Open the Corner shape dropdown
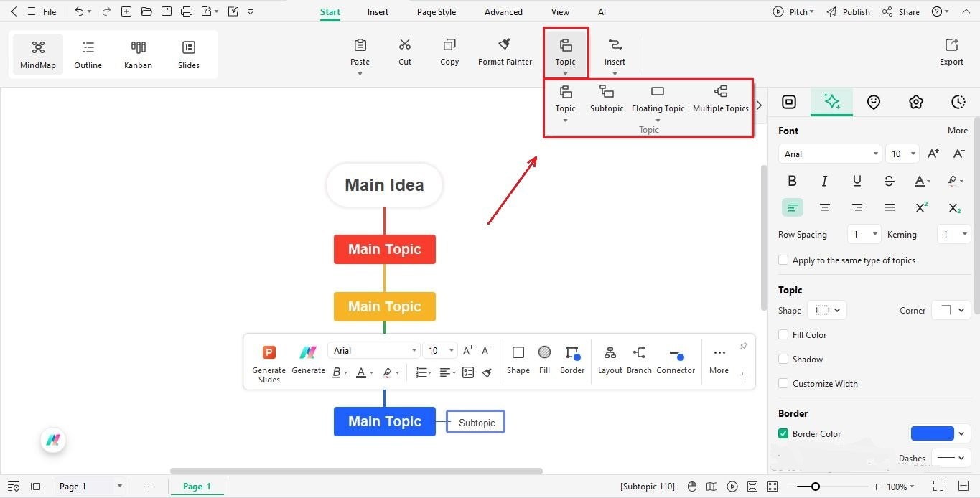980x498 pixels. coord(951,310)
